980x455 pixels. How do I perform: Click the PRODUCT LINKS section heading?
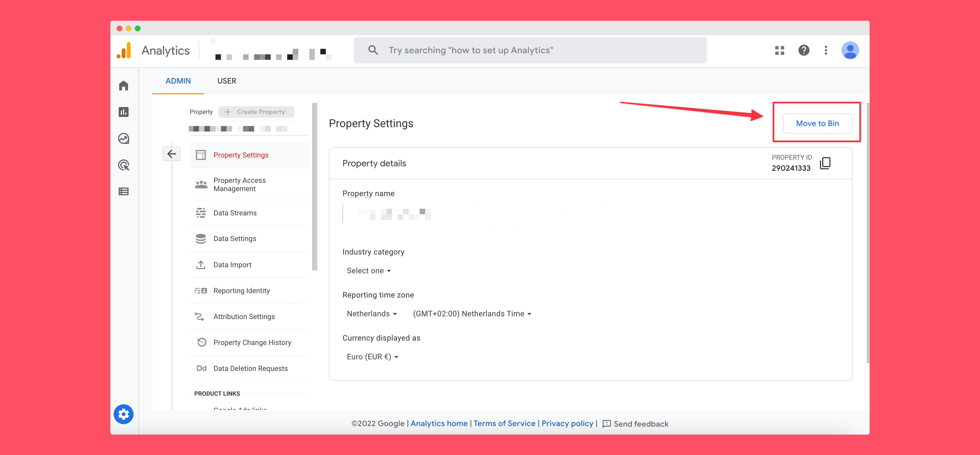click(x=217, y=394)
